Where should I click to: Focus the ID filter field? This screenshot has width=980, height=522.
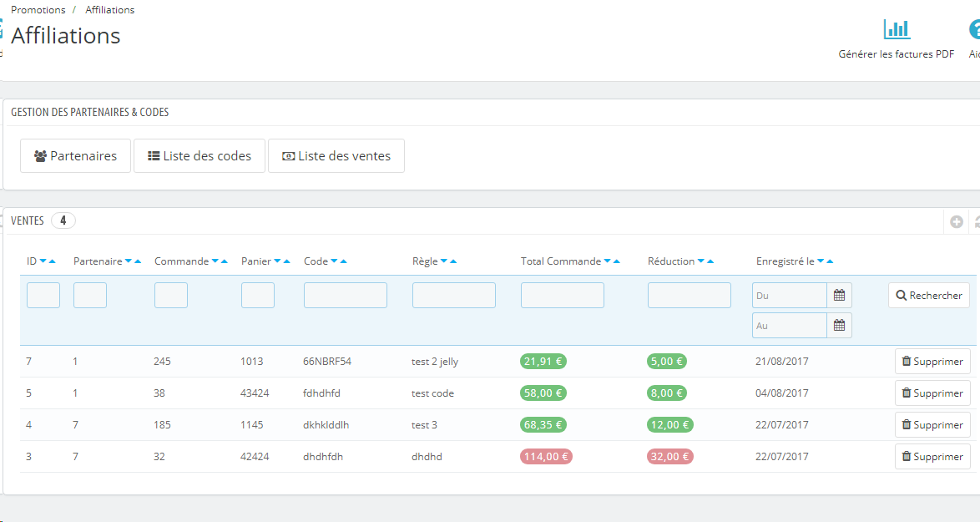(43, 295)
